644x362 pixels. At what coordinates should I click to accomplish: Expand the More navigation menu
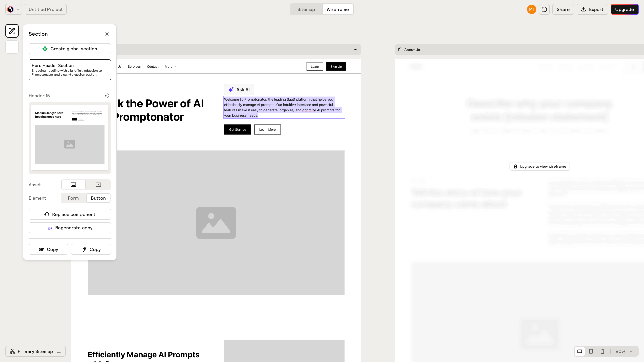point(170,66)
